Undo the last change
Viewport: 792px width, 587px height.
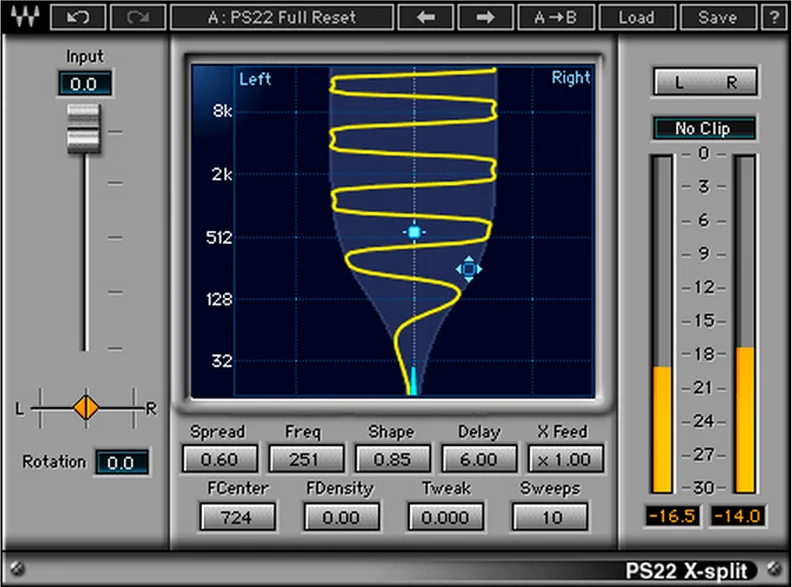(78, 17)
